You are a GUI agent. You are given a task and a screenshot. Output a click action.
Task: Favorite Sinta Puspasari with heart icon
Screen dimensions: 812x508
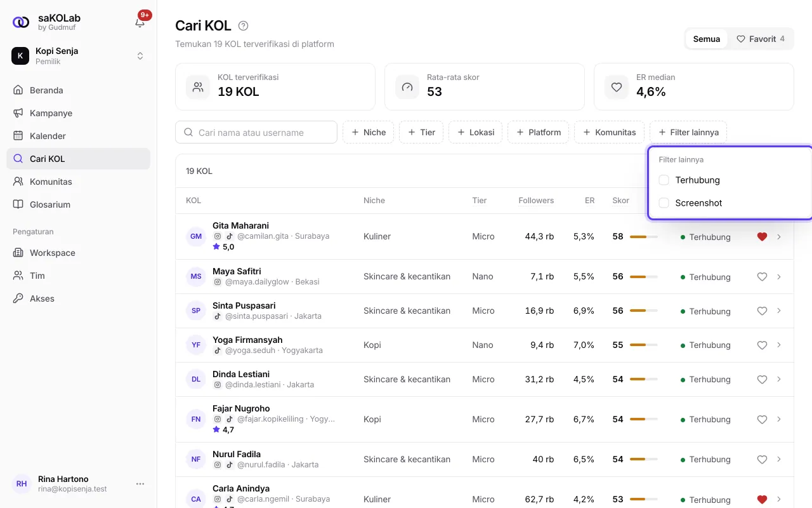762,311
